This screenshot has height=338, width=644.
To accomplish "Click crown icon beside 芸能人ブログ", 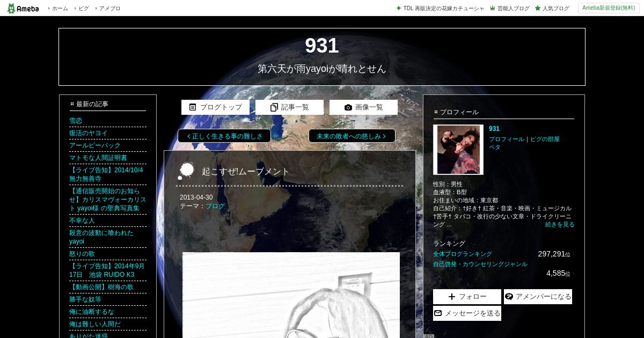I will 492,9.
